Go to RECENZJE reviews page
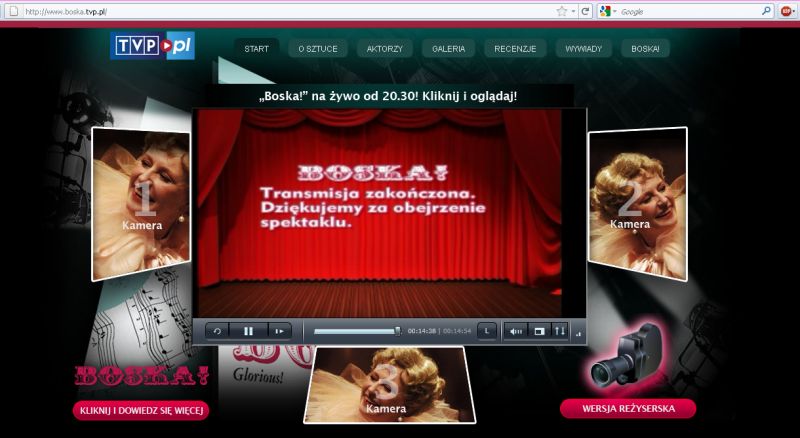This screenshot has height=438, width=800. pyautogui.click(x=515, y=49)
